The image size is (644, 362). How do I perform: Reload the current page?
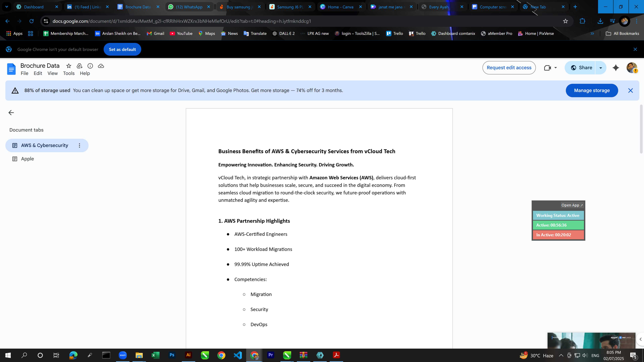32,21
